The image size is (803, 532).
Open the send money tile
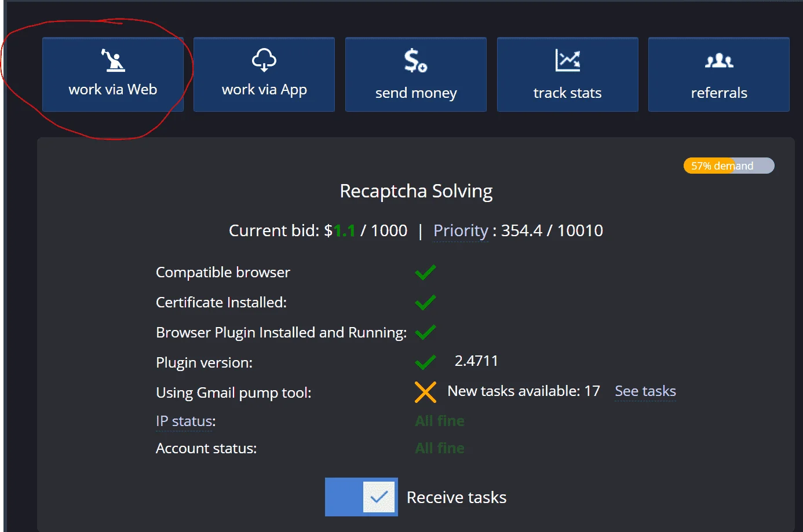tap(416, 75)
